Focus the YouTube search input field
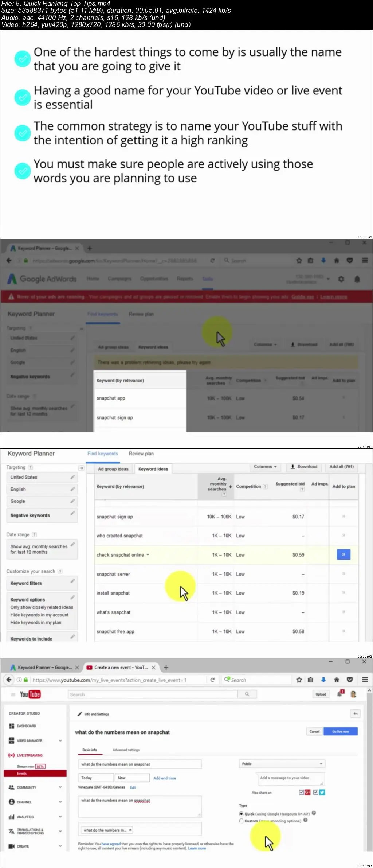The height and width of the screenshot is (868, 373). click(153, 694)
